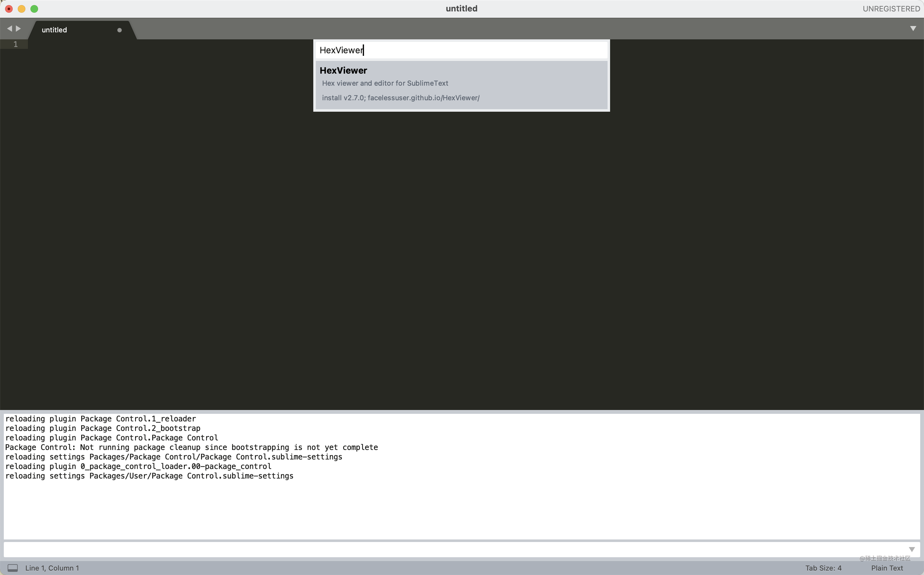
Task: Click the Hex viewer and editor description text
Action: click(385, 83)
